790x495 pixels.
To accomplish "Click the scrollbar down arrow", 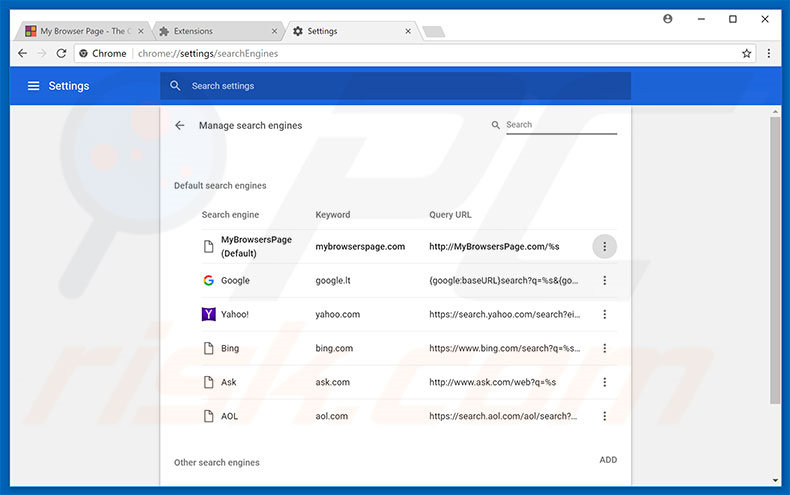I will pyautogui.click(x=775, y=480).
